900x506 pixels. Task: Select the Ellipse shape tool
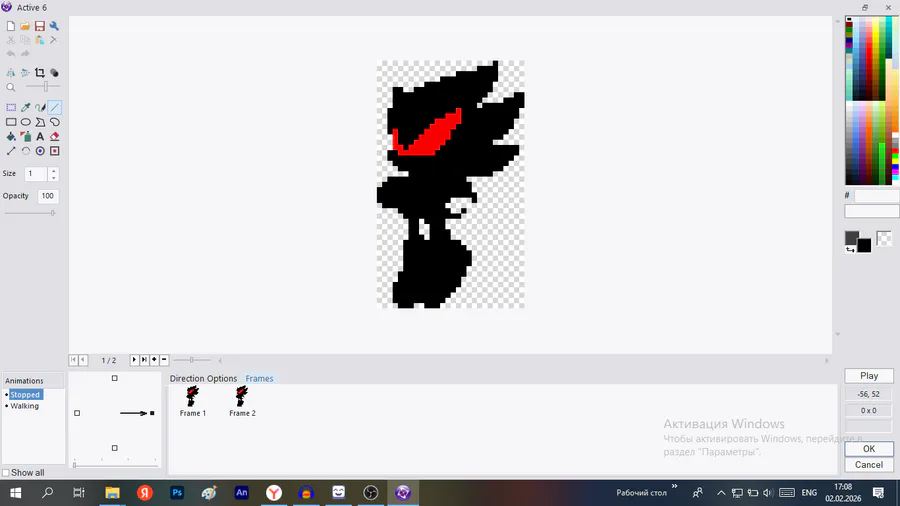point(25,122)
